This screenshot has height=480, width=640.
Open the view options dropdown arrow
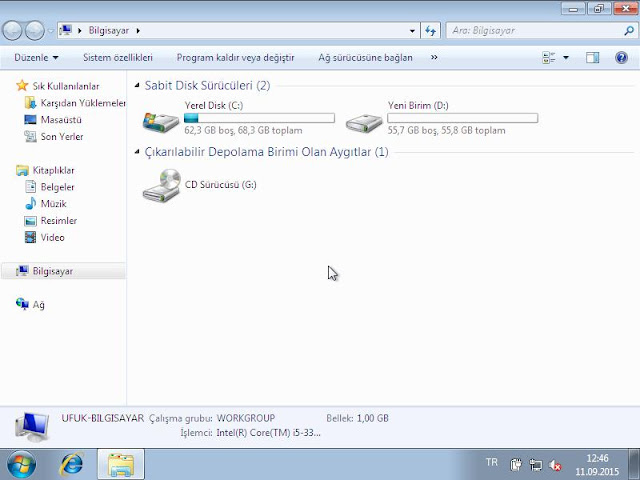(x=566, y=58)
